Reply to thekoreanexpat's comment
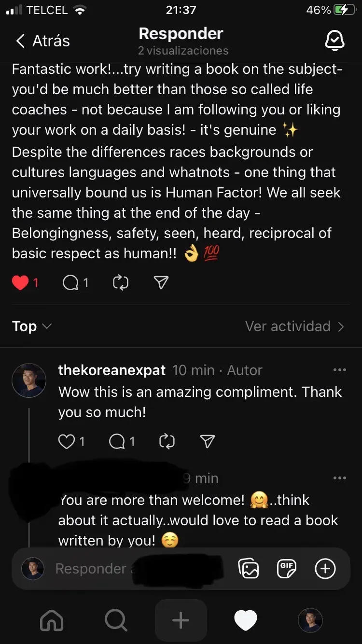 [x=117, y=441]
